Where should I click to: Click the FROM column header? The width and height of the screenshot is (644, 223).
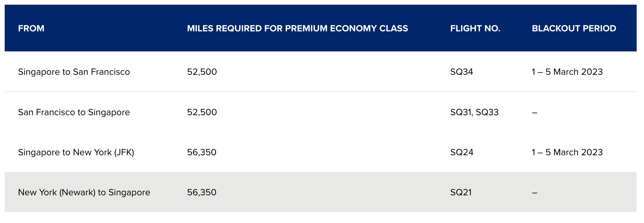click(31, 28)
